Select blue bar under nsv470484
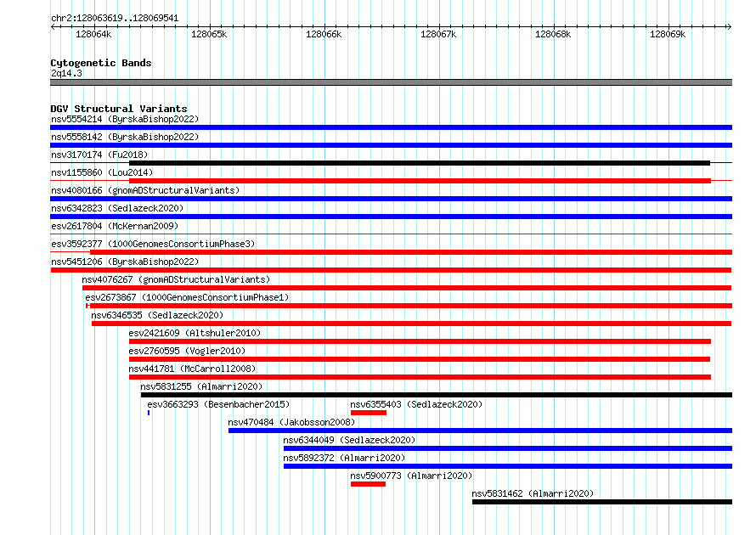756x535 pixels. click(480, 431)
